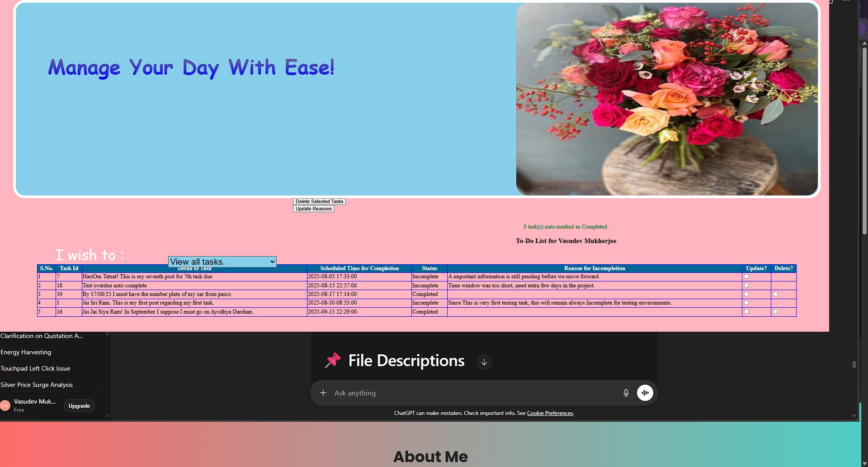
Task: Collapse the sidebar with the bottom chevron
Action: 107,416
